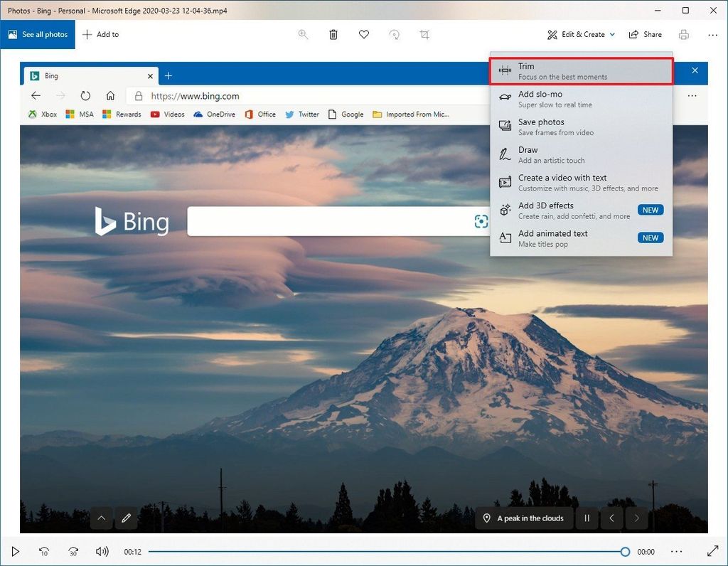Skip forward 30 seconds
The height and width of the screenshot is (566, 728).
point(73,551)
